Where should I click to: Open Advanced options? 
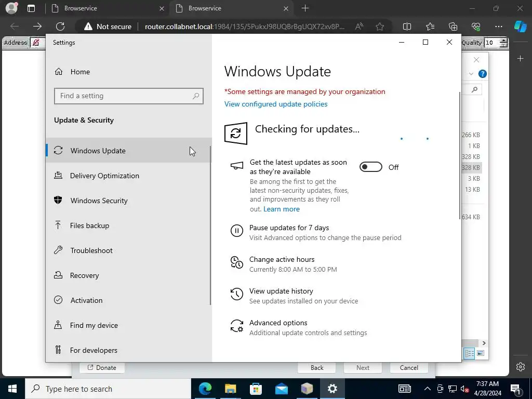pos(278,323)
